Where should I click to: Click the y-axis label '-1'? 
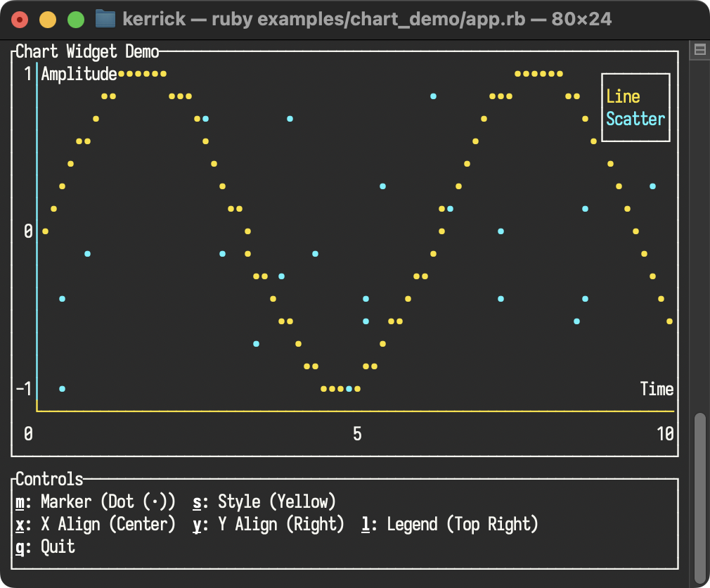pyautogui.click(x=23, y=389)
